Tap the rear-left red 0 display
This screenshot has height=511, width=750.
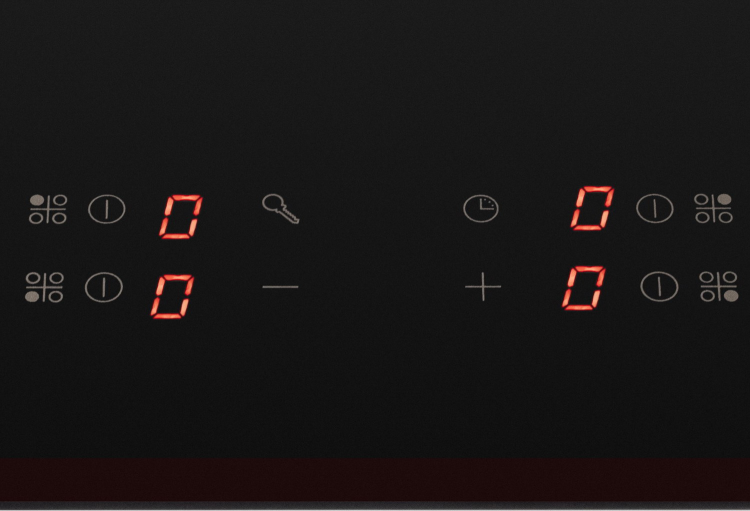[181, 216]
